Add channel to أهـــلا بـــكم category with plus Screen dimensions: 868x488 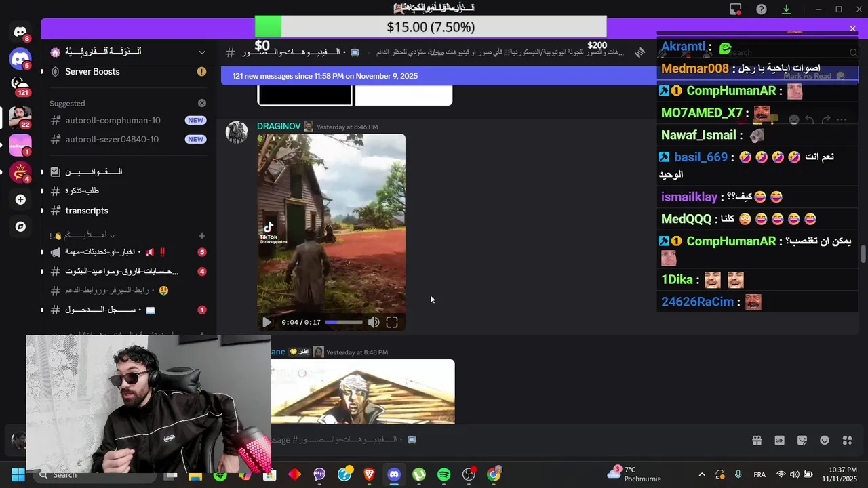tap(201, 236)
